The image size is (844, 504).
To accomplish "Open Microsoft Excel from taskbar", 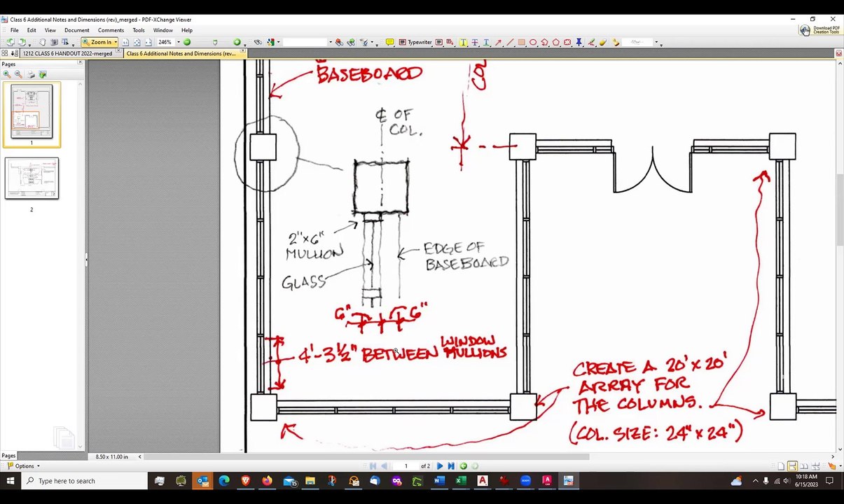I will tap(460, 481).
